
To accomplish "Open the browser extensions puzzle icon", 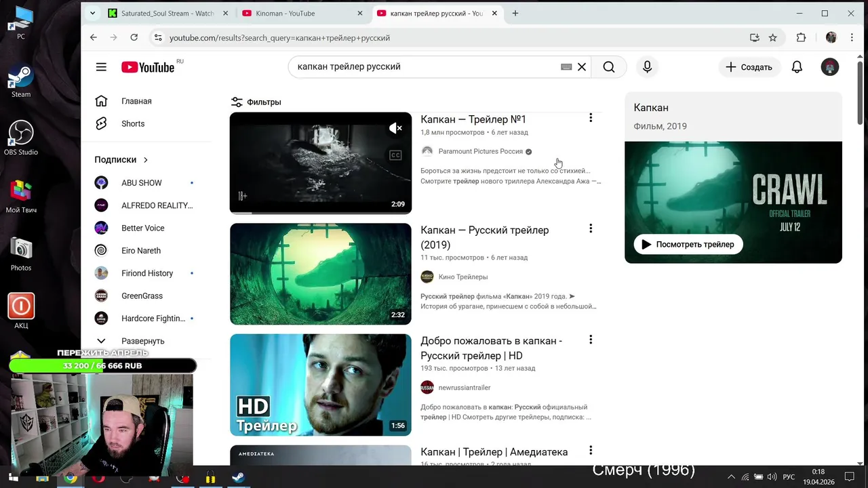I will [x=802, y=38].
